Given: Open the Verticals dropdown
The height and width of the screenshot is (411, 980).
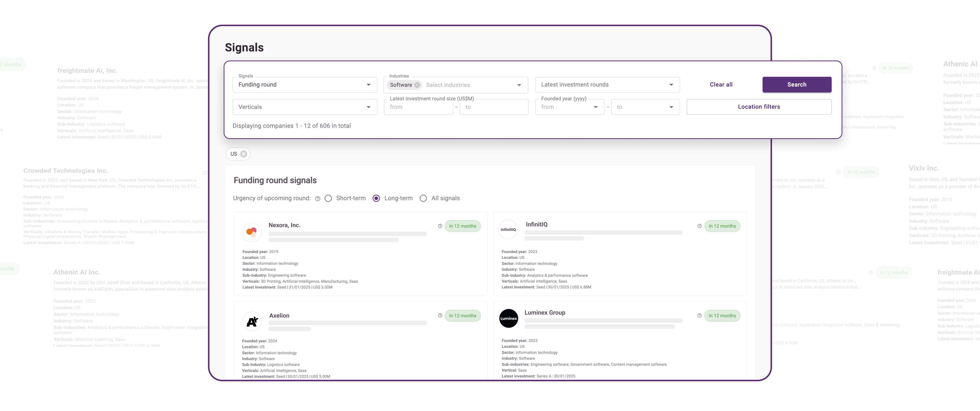Looking at the screenshot, I should (x=305, y=107).
